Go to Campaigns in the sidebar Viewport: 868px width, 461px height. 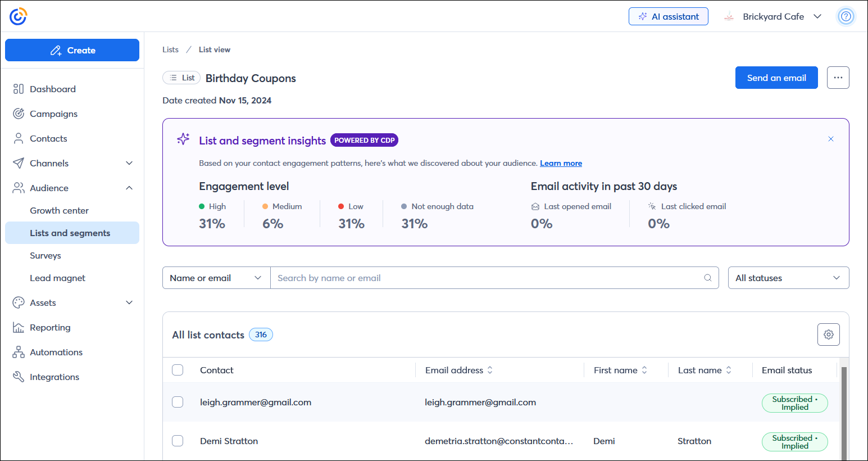click(53, 114)
